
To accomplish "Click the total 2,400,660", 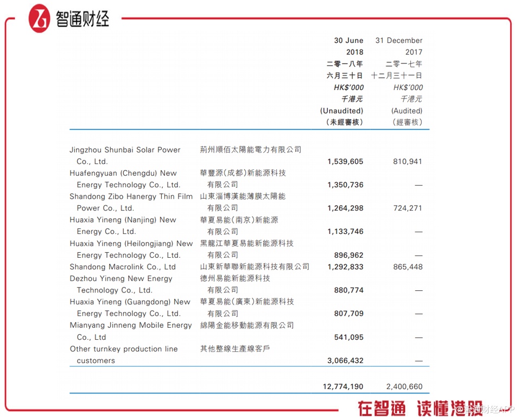I will (404, 386).
